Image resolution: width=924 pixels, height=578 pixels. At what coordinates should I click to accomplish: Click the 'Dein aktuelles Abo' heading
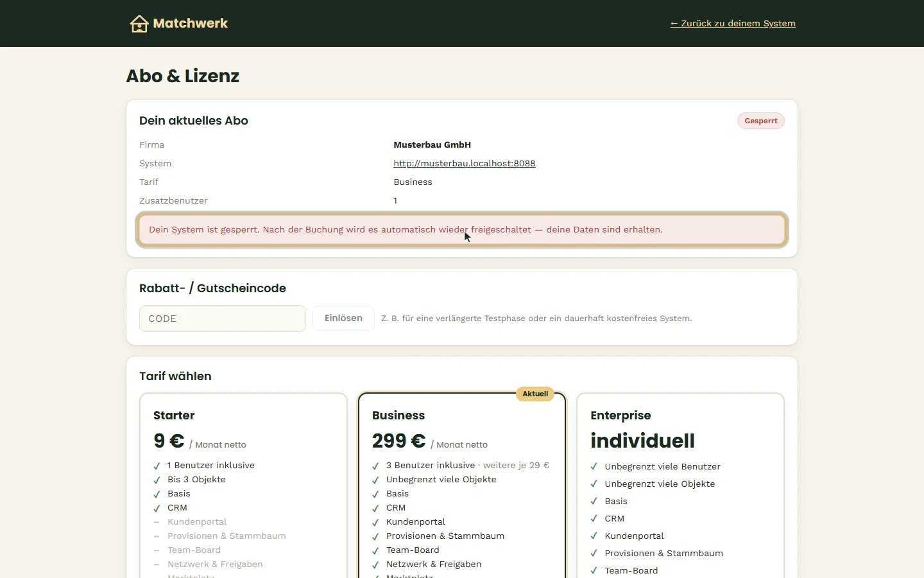[x=194, y=121]
